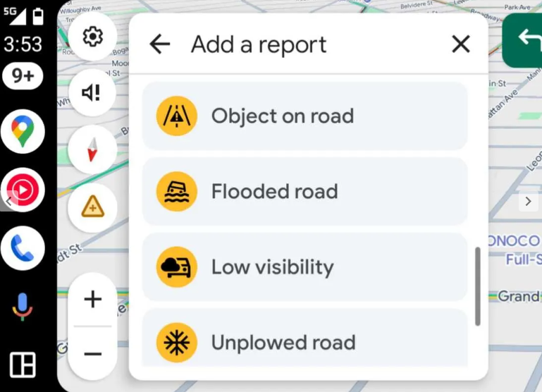542x392 pixels.
Task: Select Flooded road report
Action: (304, 191)
